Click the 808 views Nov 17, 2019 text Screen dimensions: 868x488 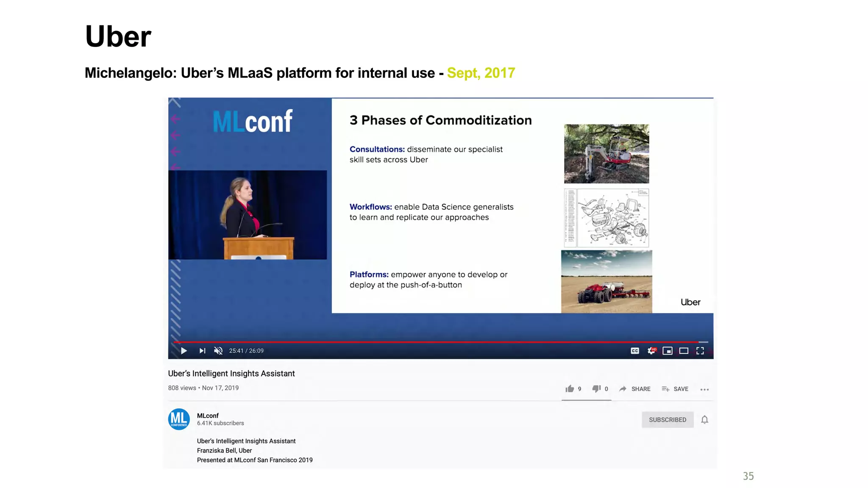[203, 388]
